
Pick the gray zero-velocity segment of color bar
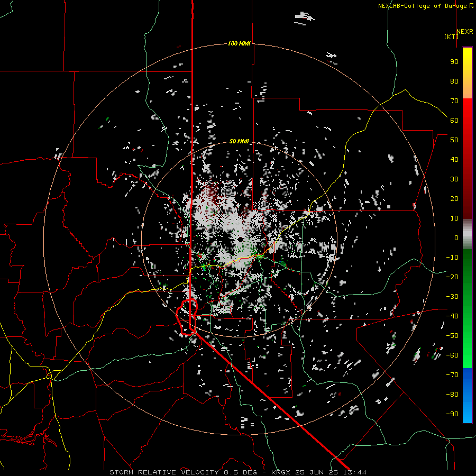tap(467, 234)
